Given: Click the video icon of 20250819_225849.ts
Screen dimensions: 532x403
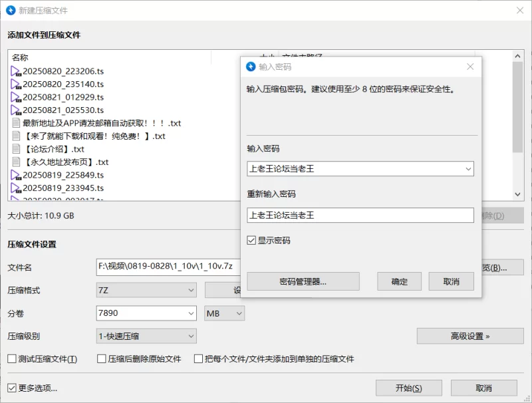Looking at the screenshot, I should pyautogui.click(x=17, y=175).
